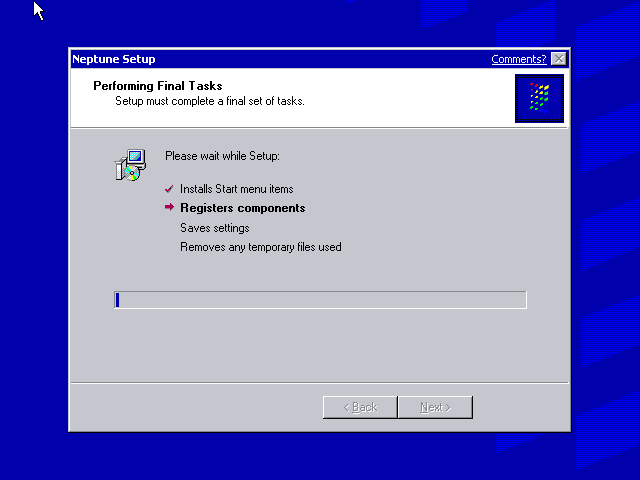Image resolution: width=640 pixels, height=480 pixels.
Task: Select Removes any temporary files used
Action: pyautogui.click(x=261, y=247)
